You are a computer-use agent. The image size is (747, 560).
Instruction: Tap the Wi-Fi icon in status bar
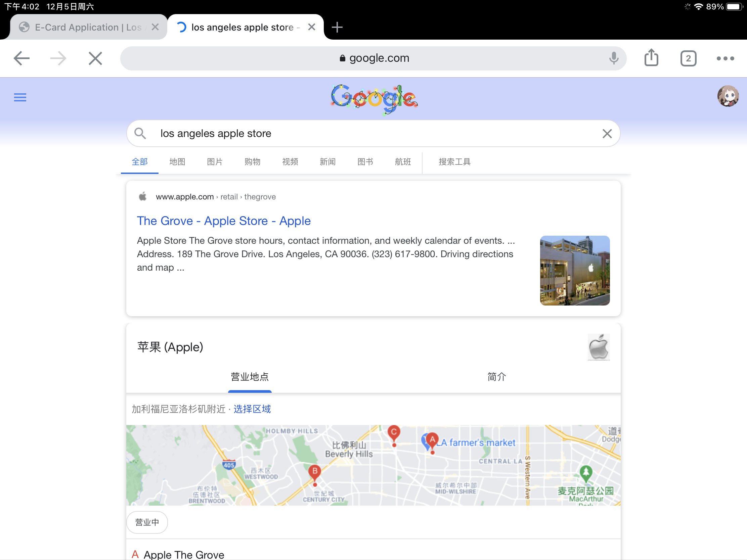tap(698, 7)
